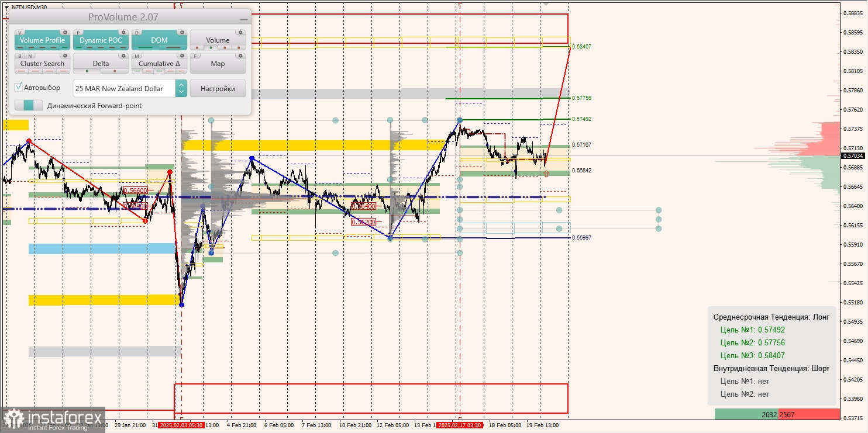Image resolution: width=868 pixels, height=433 pixels.
Task: Click the red 2567 volume bar
Action: coord(808,414)
